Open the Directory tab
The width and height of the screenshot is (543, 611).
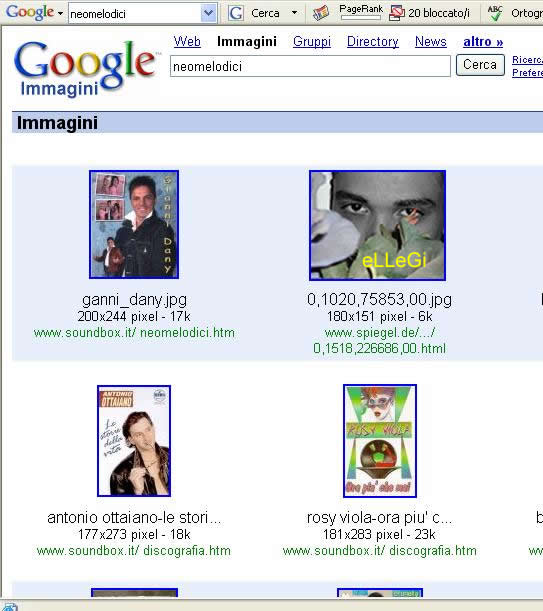pos(373,41)
